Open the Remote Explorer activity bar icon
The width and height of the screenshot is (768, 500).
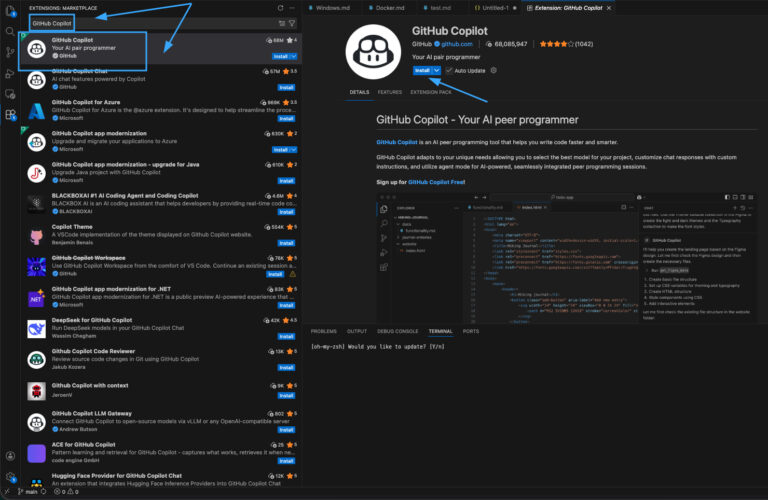pos(10,94)
